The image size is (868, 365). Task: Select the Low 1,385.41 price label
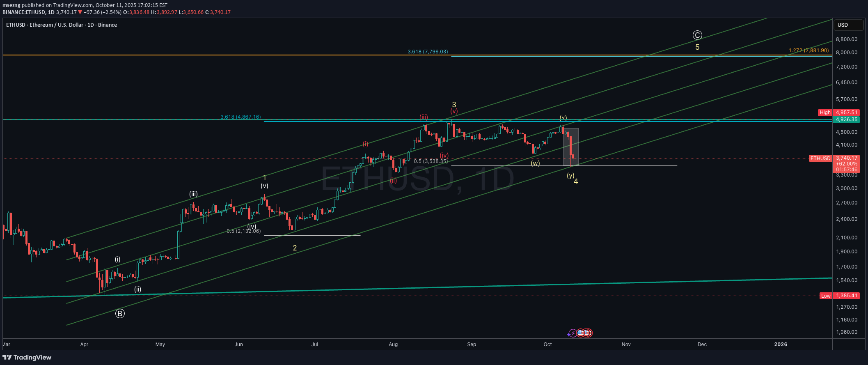point(846,296)
